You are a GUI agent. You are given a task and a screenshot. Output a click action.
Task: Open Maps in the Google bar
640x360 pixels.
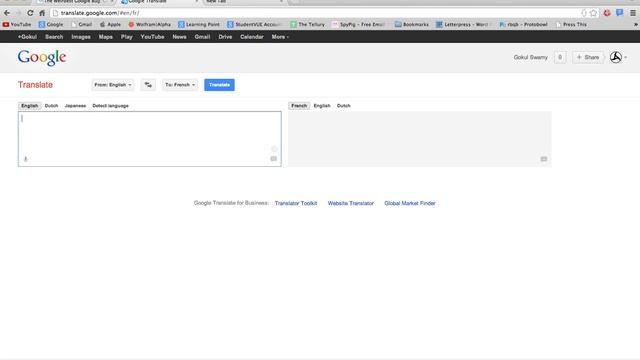(x=105, y=37)
